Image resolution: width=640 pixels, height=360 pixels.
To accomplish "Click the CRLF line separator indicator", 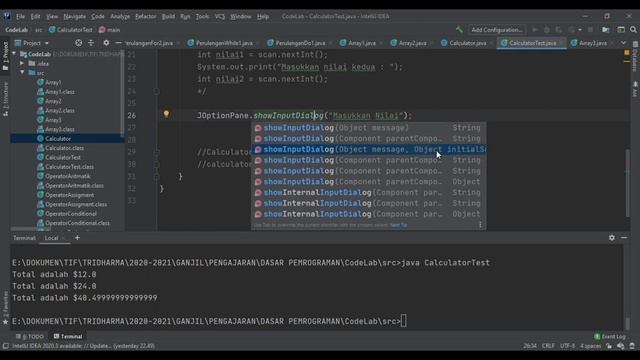I will point(548,346).
